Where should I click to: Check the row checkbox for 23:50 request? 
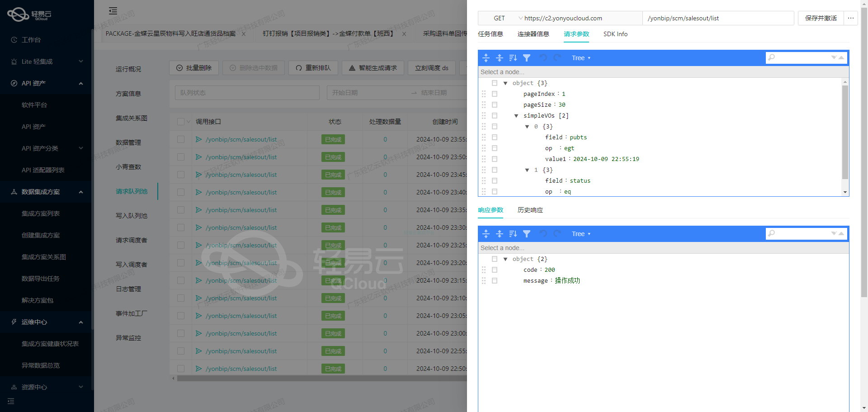[181, 157]
